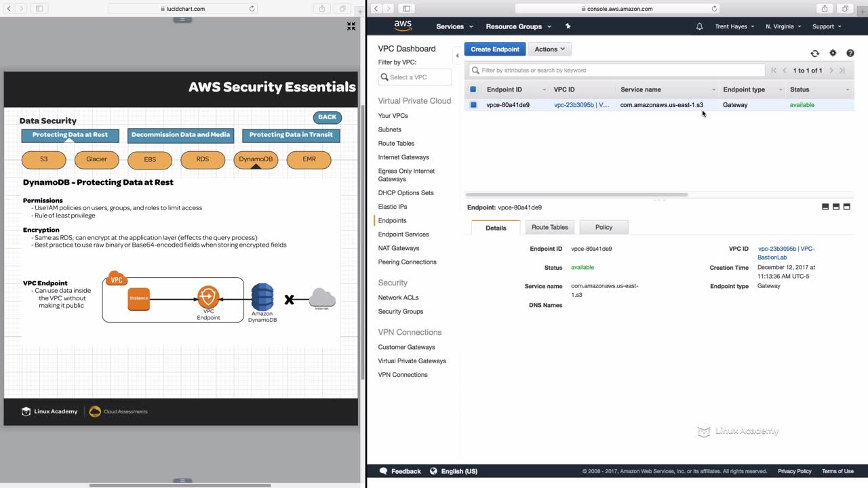Image resolution: width=868 pixels, height=488 pixels.
Task: Open the AWS notifications bell
Action: 699,26
